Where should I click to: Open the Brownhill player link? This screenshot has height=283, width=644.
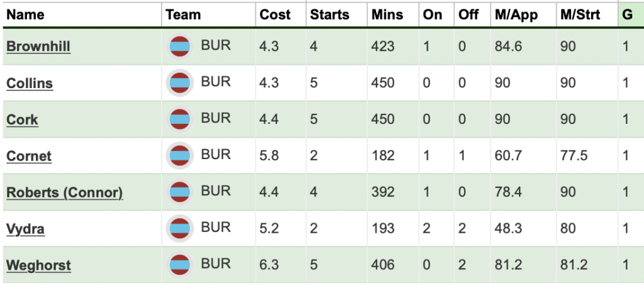pos(38,47)
